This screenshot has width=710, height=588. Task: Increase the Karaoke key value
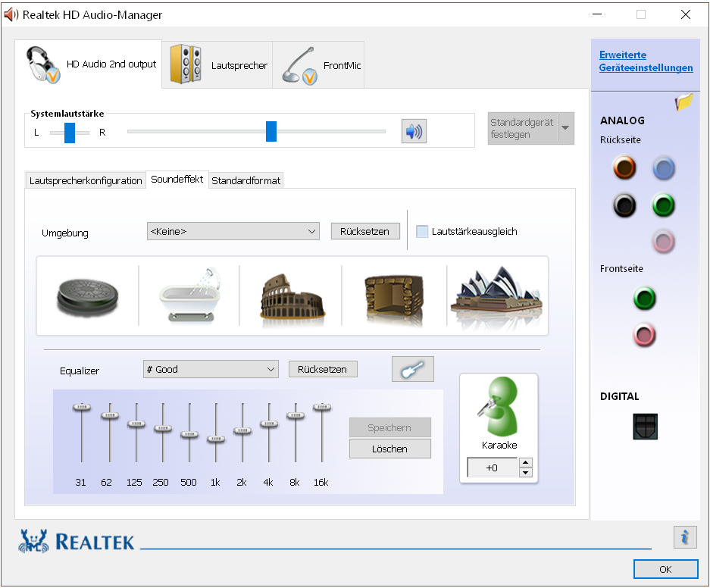click(525, 463)
